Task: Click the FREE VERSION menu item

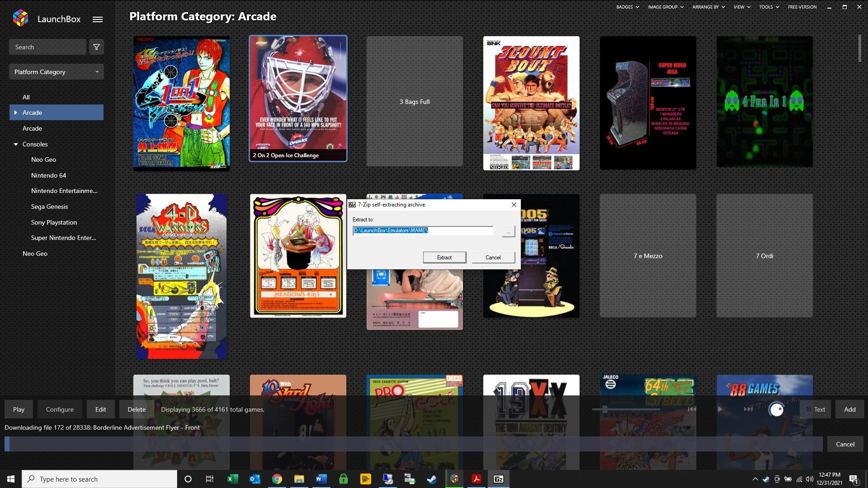Action: click(x=802, y=7)
